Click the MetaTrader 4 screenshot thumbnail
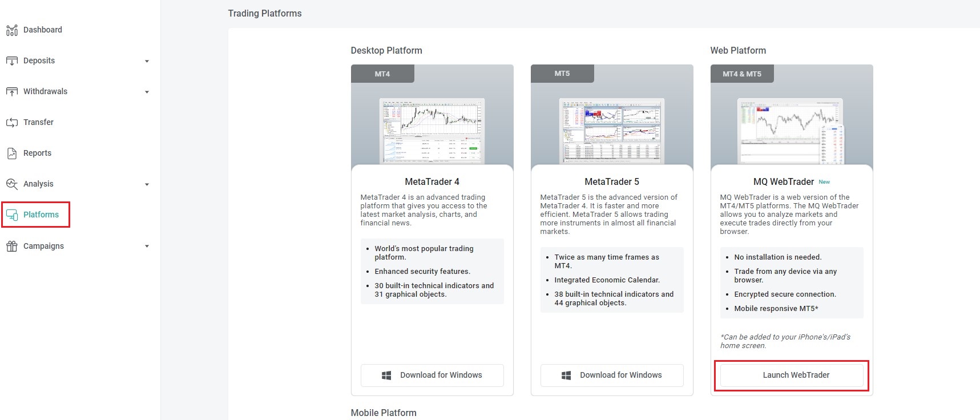The width and height of the screenshot is (980, 420). point(432,131)
